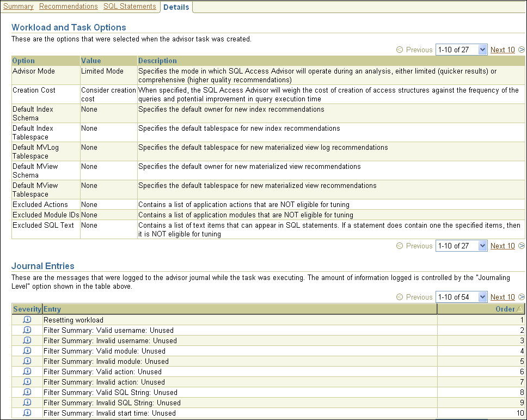Click info icon next to "Filter Summary: Invalid module"
The height and width of the screenshot is (420, 527).
click(x=27, y=361)
